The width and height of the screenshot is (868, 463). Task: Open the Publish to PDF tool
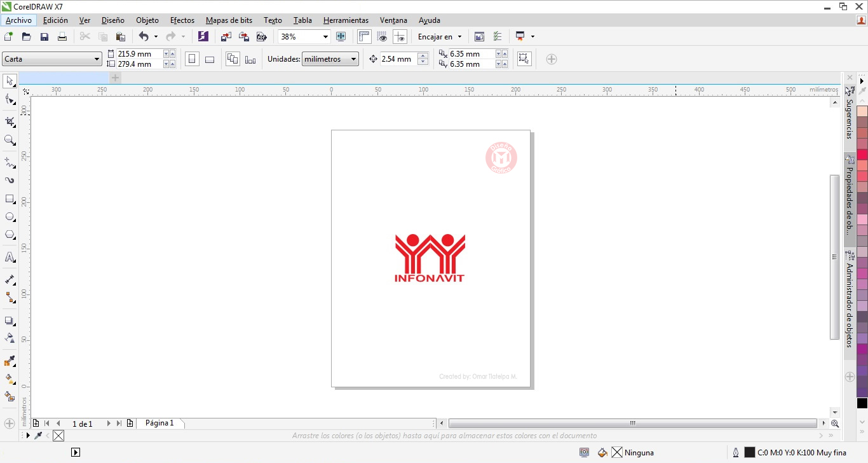(x=262, y=36)
